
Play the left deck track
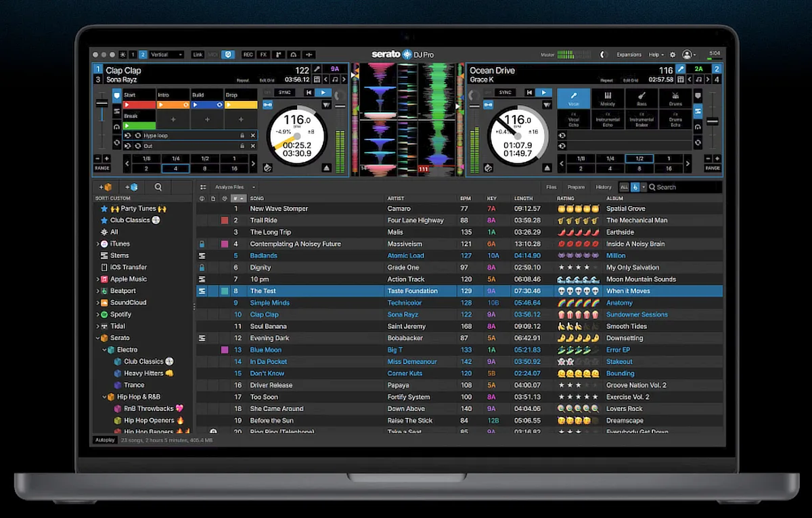[x=323, y=92]
